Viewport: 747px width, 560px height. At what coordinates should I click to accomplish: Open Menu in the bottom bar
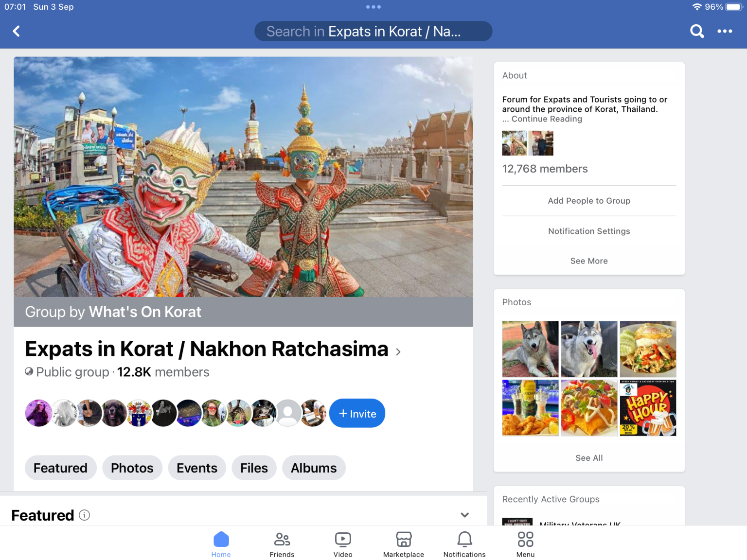pyautogui.click(x=525, y=544)
